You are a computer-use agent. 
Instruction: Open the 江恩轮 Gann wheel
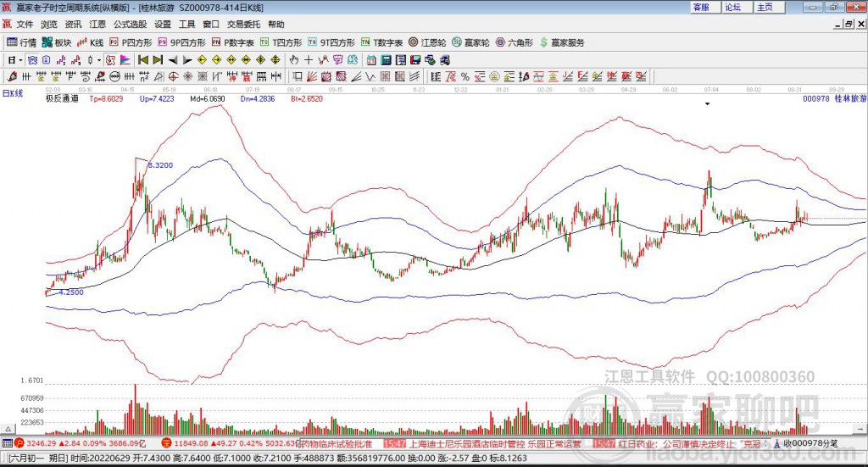[427, 42]
